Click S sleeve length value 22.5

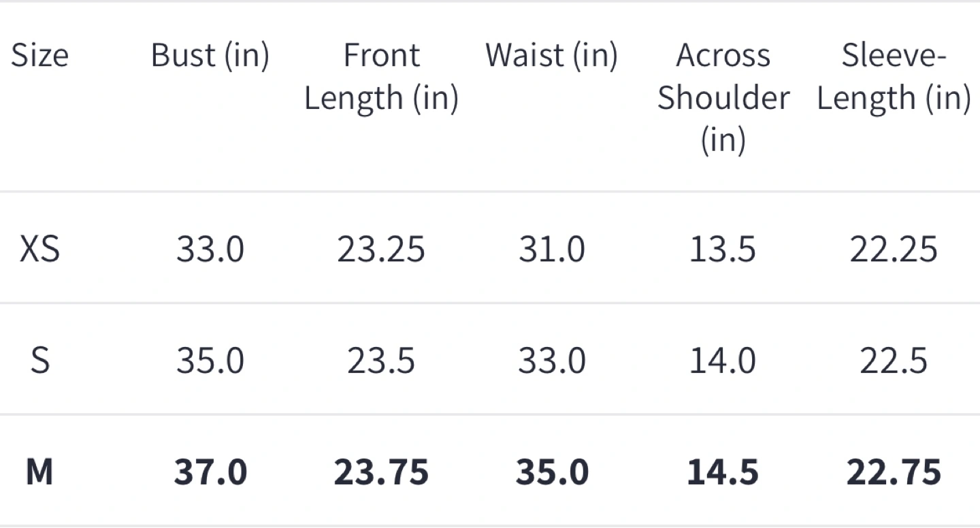[x=894, y=360]
